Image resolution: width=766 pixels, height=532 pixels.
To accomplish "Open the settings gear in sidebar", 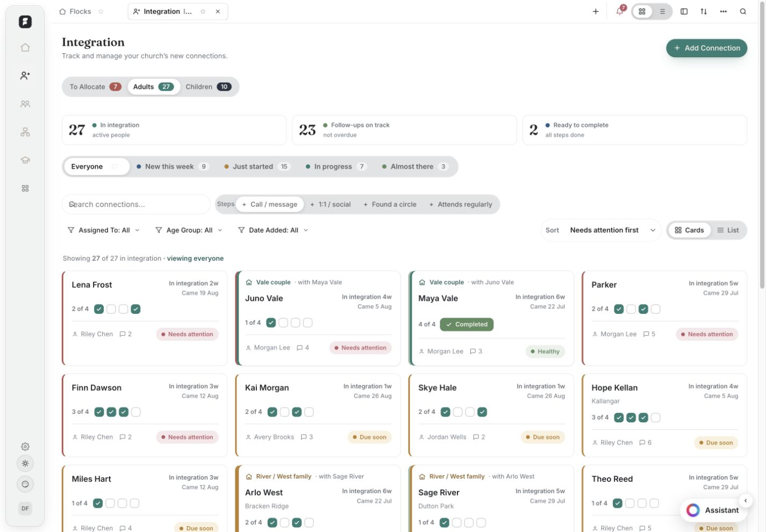I will [x=25, y=446].
